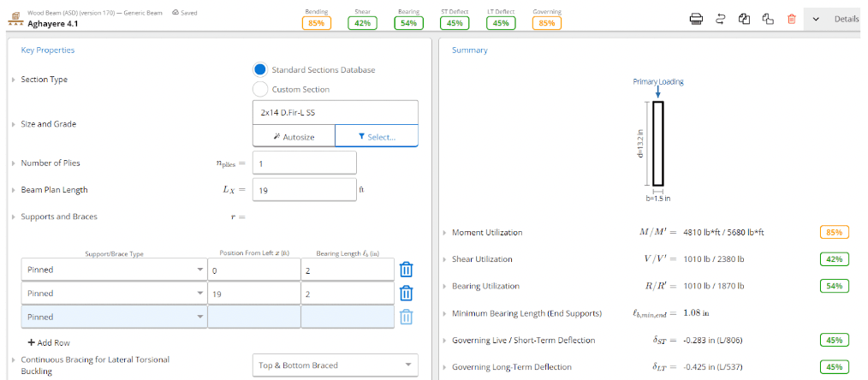Click the position field containing 19 in supports table
The height and width of the screenshot is (380, 868).
[254, 294]
